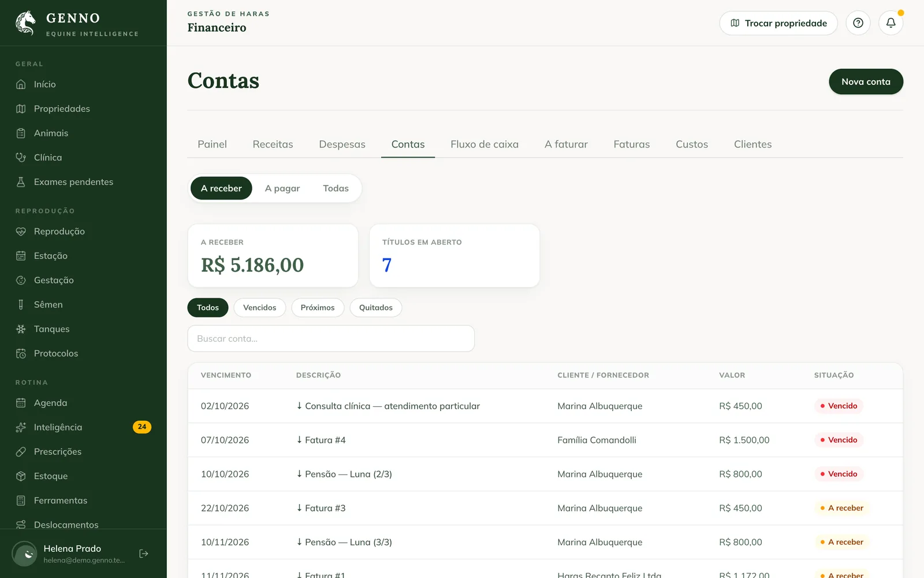The image size is (924, 578).
Task: Select the Inteligência badge showing 24
Action: (x=142, y=427)
